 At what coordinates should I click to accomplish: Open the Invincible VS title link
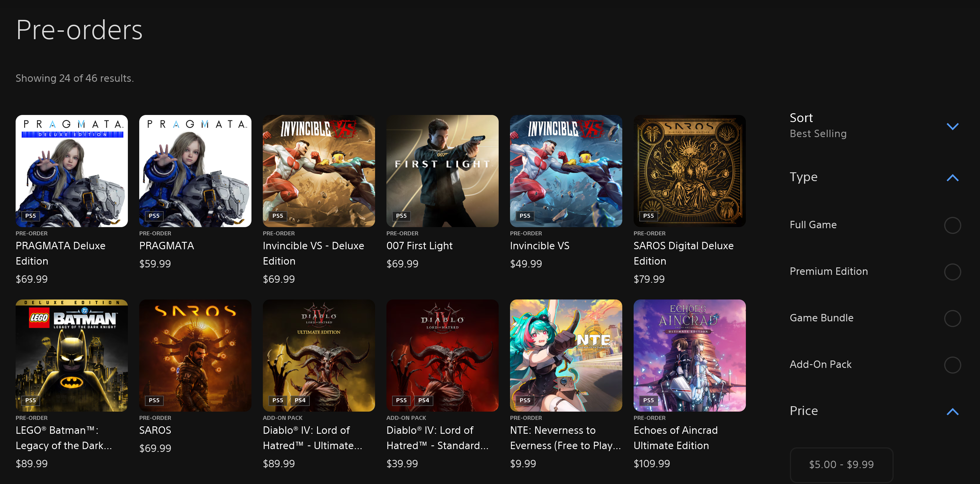pyautogui.click(x=540, y=246)
